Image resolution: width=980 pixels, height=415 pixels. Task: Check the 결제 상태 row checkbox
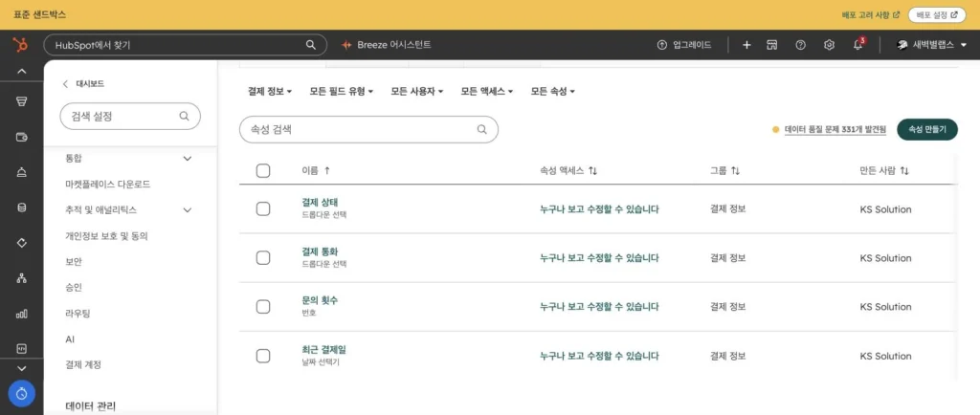(x=263, y=209)
